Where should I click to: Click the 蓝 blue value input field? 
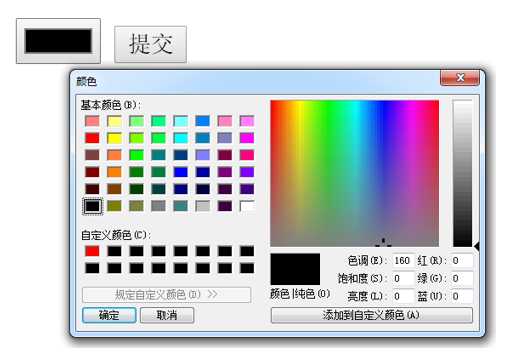click(462, 296)
